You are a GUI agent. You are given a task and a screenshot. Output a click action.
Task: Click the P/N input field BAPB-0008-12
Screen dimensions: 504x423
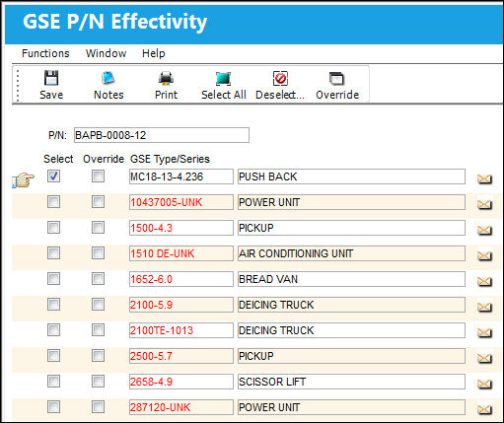point(162,135)
